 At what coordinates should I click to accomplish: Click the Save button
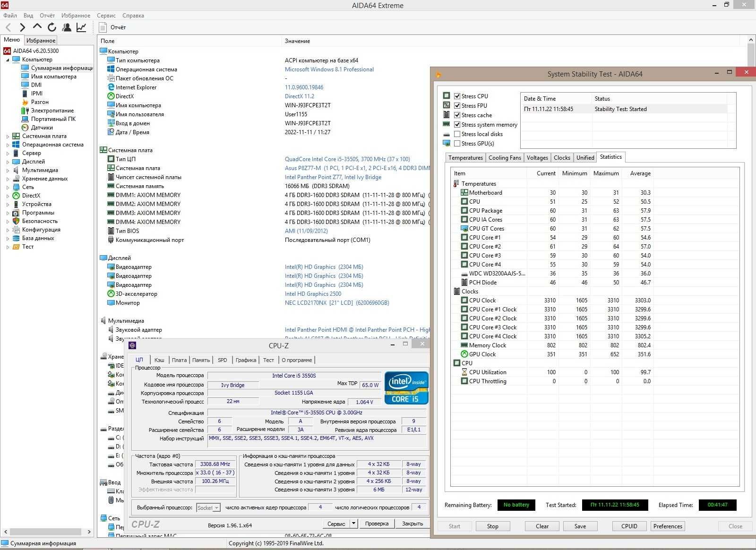click(580, 526)
